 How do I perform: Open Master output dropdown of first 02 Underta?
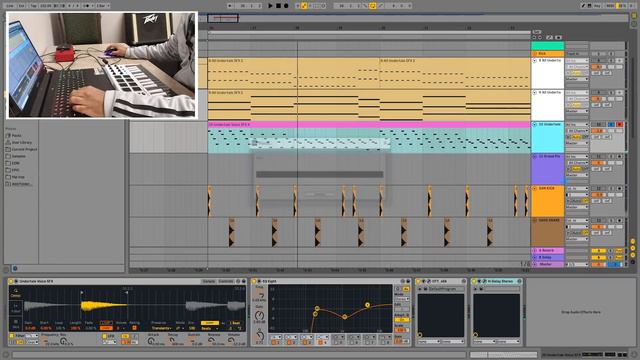577,79
